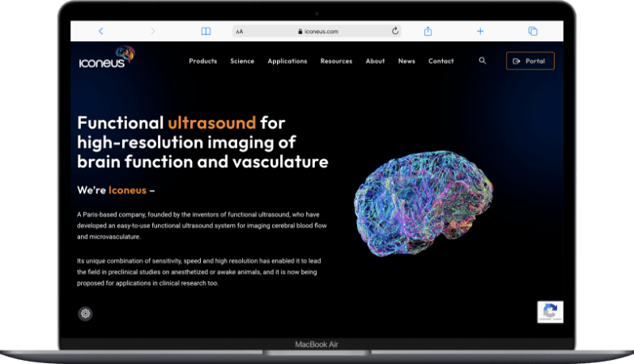Go to the Contact page
This screenshot has height=364, width=634.
(441, 61)
